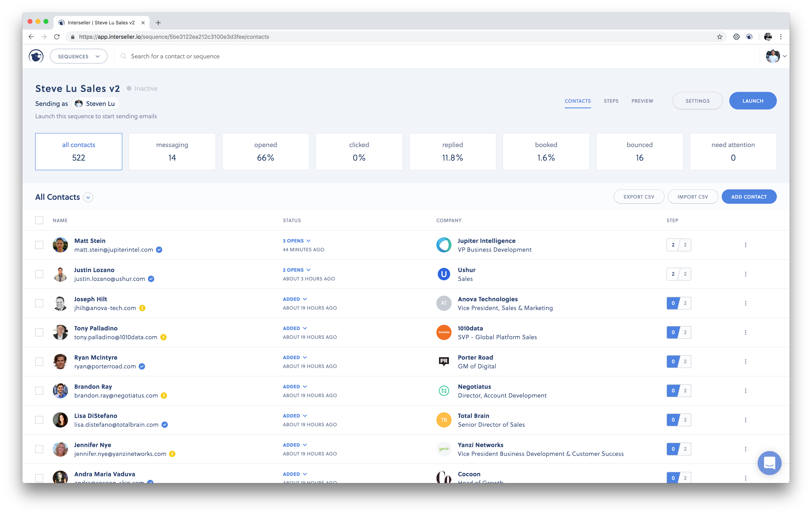
Task: Open row options for Matt Stein
Action: [745, 245]
